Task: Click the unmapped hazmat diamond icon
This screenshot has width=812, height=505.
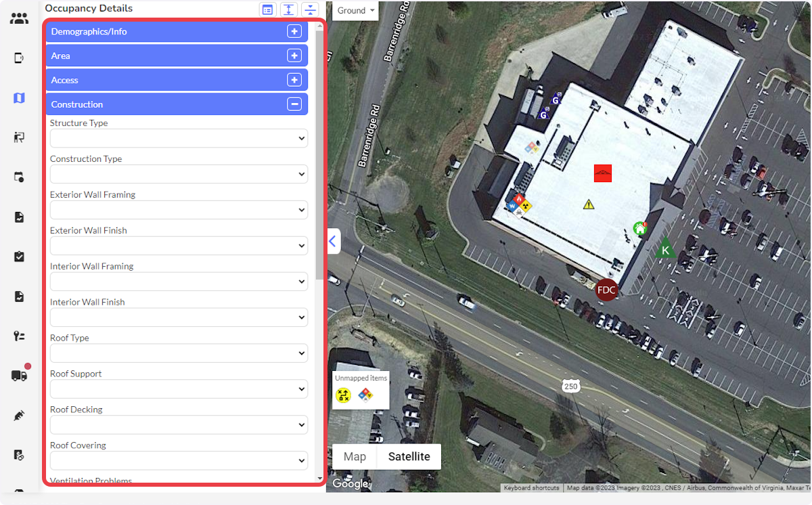Action: click(365, 395)
